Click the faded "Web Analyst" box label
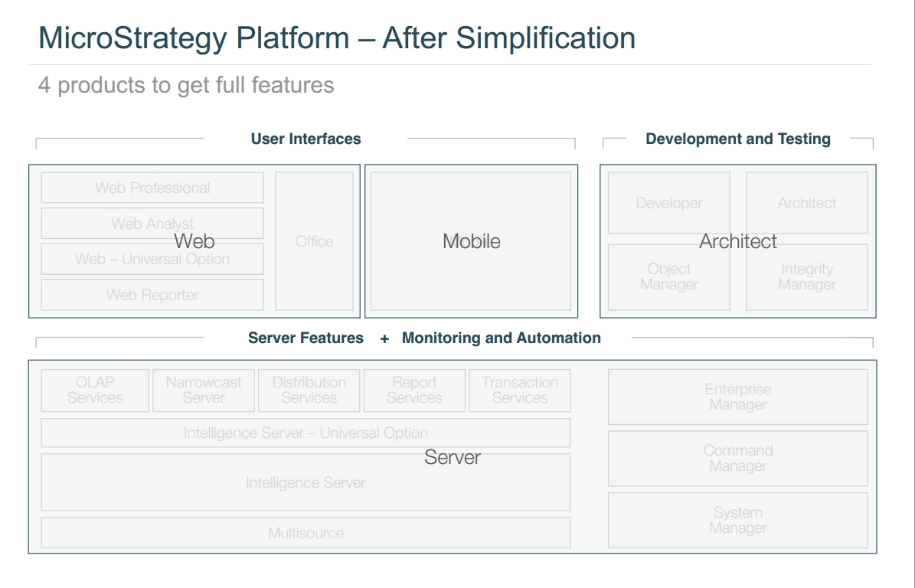The height and width of the screenshot is (588, 915). pyautogui.click(x=152, y=224)
